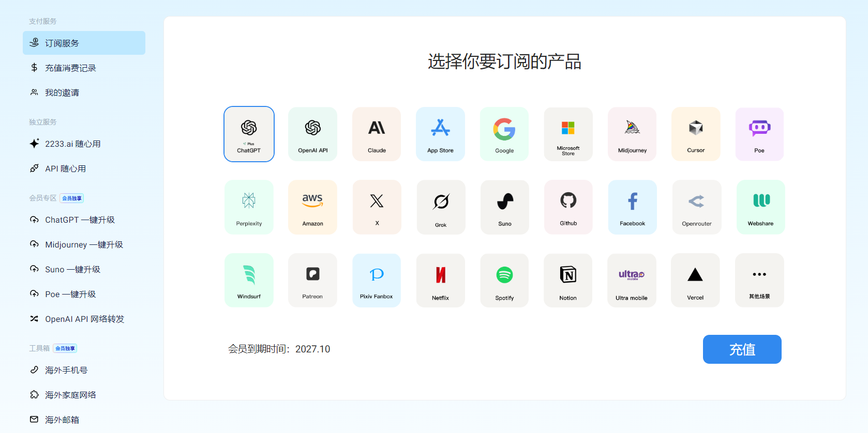Select the Grok product tile
Viewport: 868px width, 433px height.
[441, 207]
